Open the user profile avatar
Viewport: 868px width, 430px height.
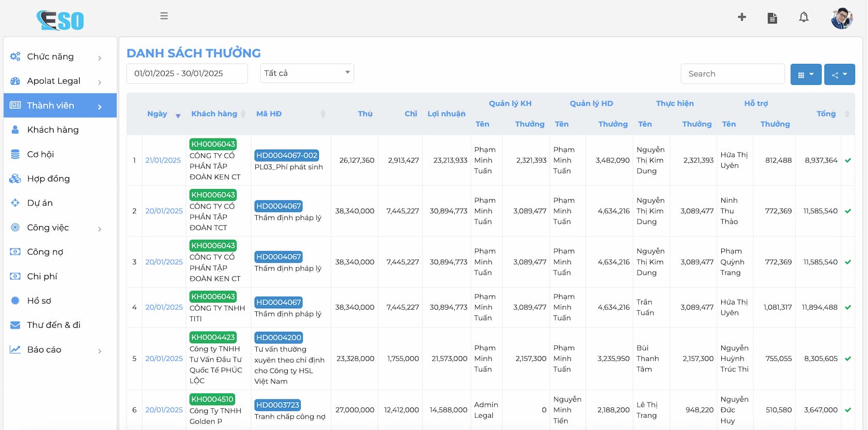[x=842, y=19]
